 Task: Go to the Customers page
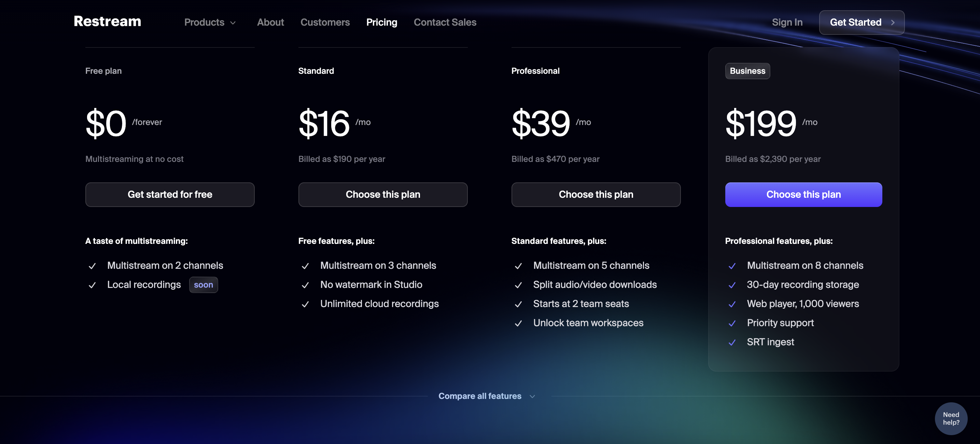pos(325,23)
